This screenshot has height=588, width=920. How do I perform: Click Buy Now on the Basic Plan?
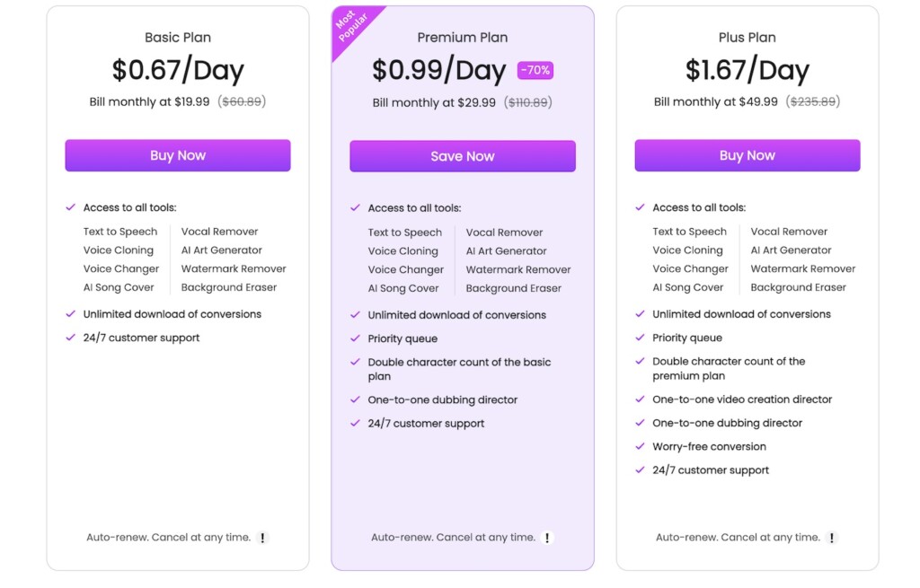[177, 155]
